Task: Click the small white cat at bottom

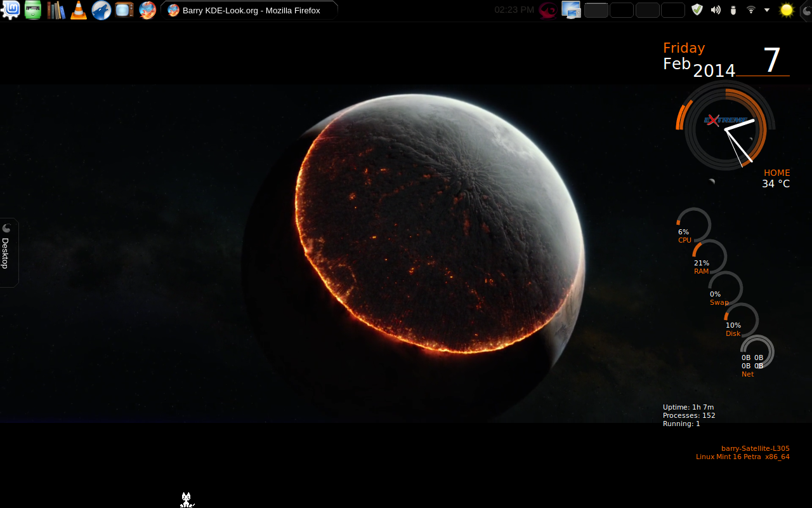Action: 187,500
